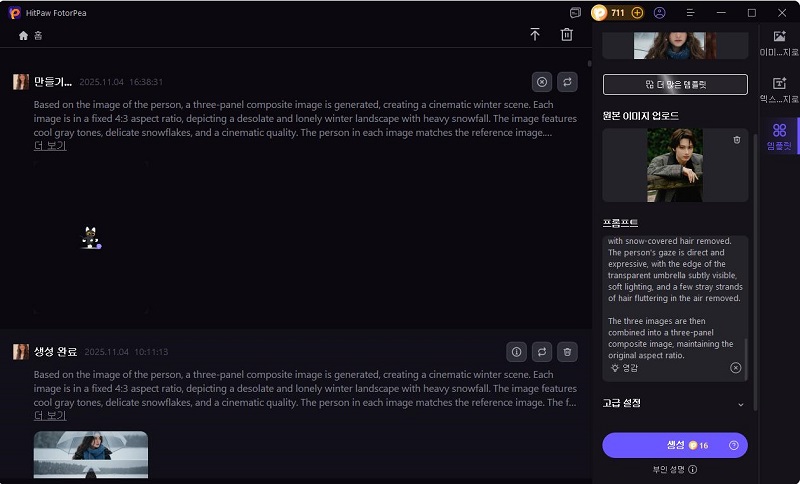Viewport: 800px width, 484px height.
Task: Clear the prompt text with X icon
Action: point(736,368)
